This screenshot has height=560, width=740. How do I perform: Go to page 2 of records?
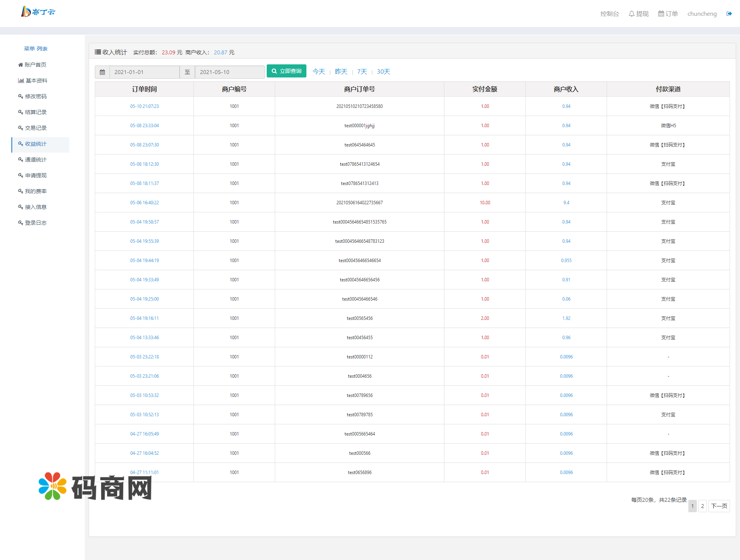(x=702, y=506)
